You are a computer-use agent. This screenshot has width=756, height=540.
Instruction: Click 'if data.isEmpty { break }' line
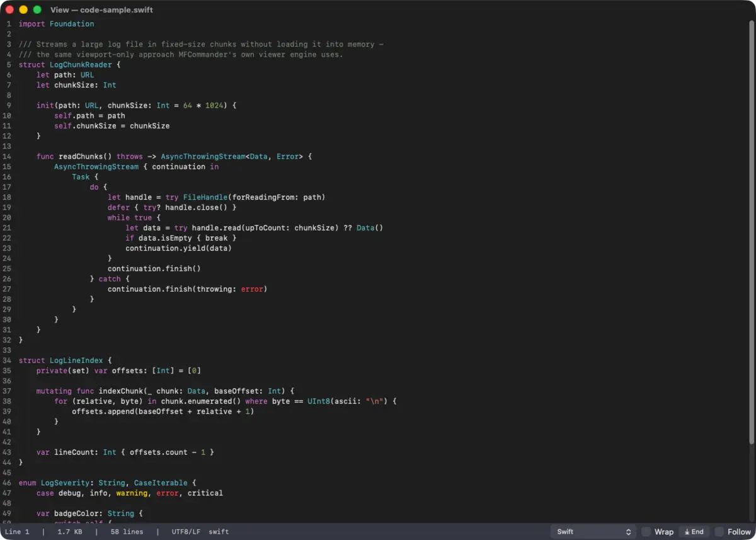181,238
